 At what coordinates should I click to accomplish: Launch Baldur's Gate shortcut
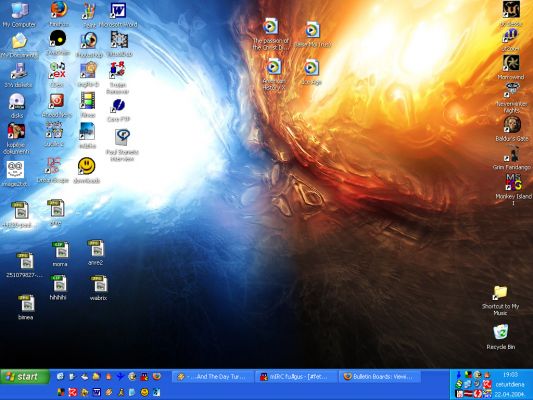pyautogui.click(x=512, y=125)
